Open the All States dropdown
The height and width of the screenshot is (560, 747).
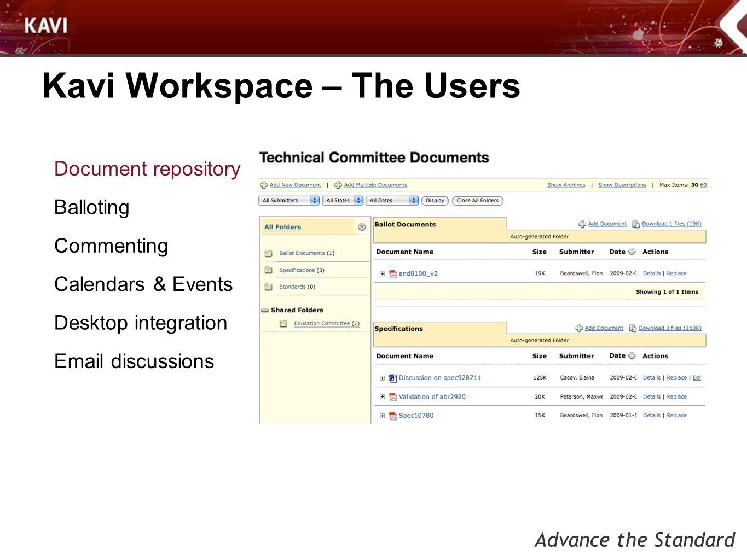[343, 201]
